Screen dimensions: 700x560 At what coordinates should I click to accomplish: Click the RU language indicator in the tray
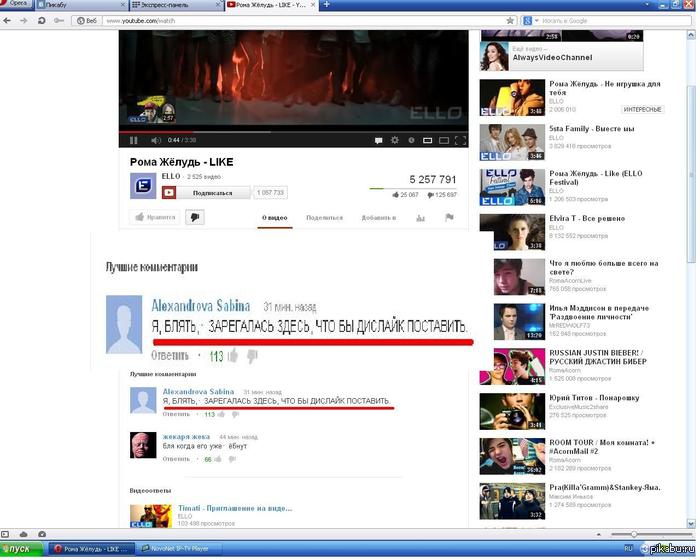[x=628, y=548]
